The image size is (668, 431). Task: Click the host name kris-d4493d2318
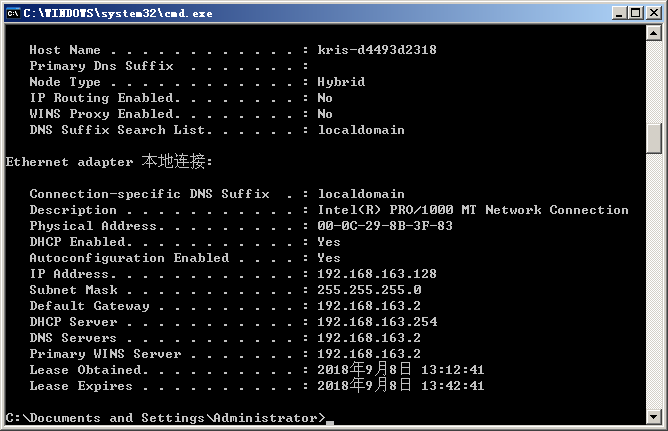point(377,50)
